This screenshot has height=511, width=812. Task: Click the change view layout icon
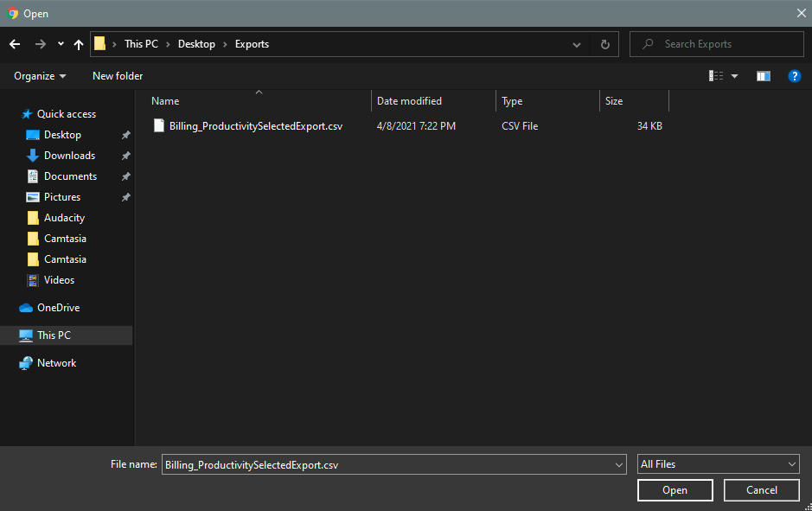tap(717, 76)
